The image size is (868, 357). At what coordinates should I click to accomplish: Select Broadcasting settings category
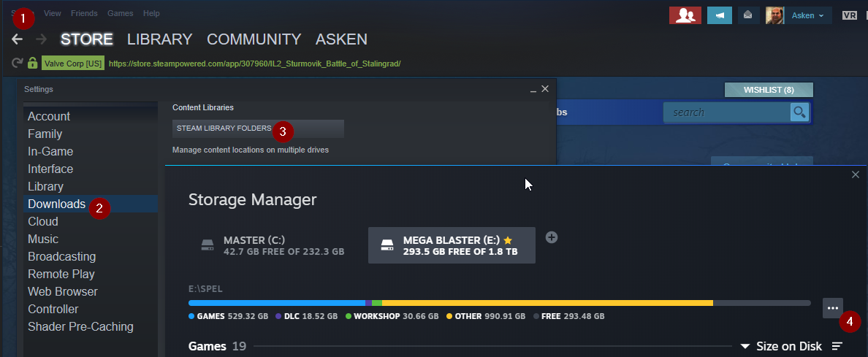click(x=90, y=256)
